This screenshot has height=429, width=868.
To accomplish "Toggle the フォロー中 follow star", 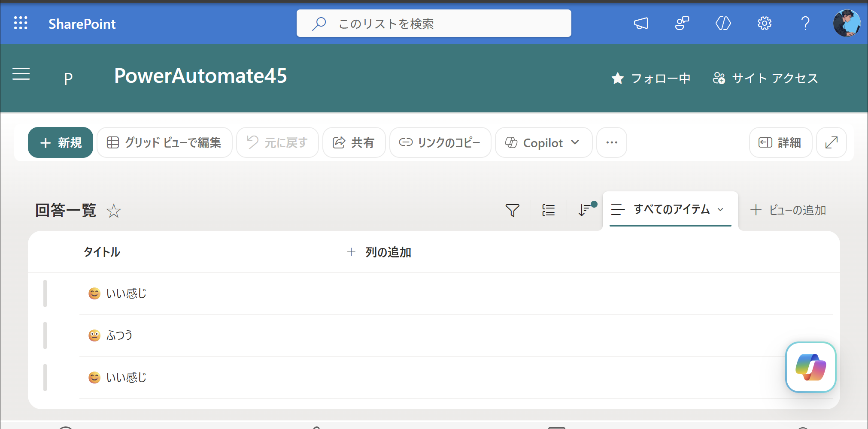I will pos(651,79).
